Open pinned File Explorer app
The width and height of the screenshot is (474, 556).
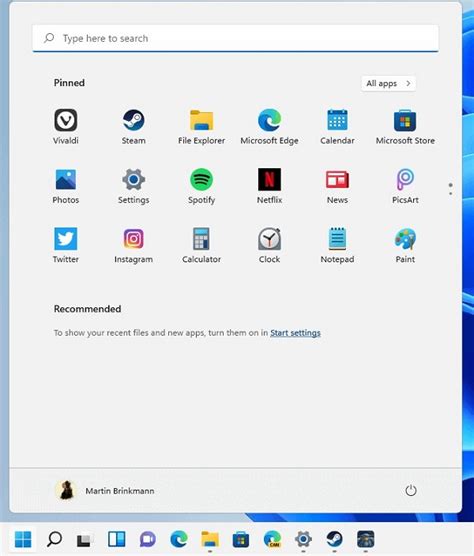point(201,127)
